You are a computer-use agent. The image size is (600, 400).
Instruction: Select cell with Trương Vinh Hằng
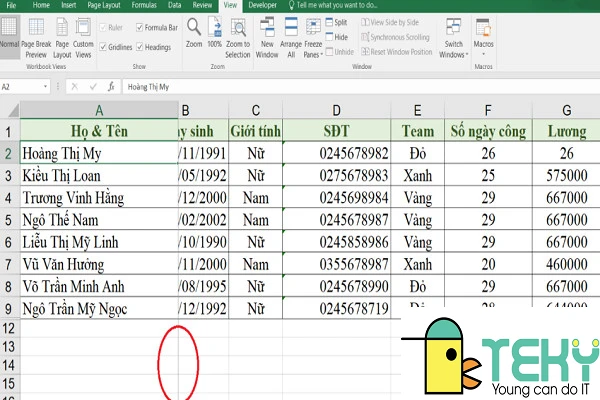tap(99, 198)
